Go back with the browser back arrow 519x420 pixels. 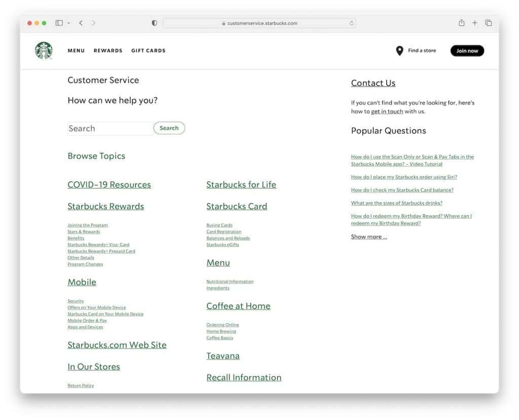[x=81, y=23]
